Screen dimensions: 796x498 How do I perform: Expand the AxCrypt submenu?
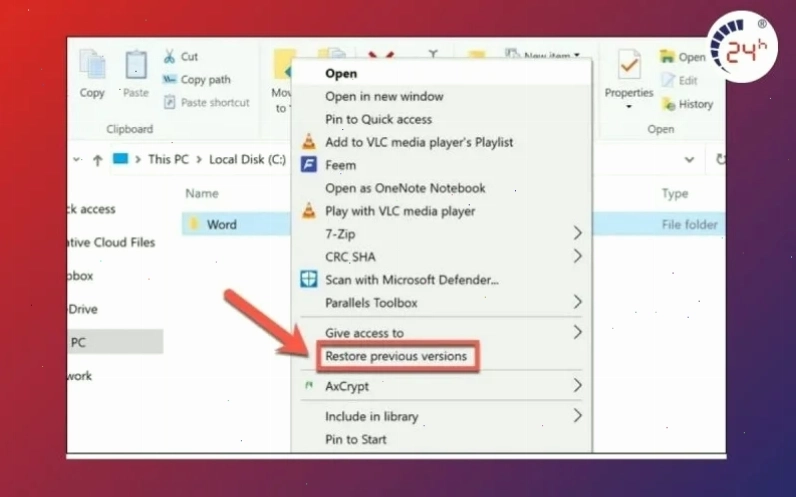coord(441,386)
